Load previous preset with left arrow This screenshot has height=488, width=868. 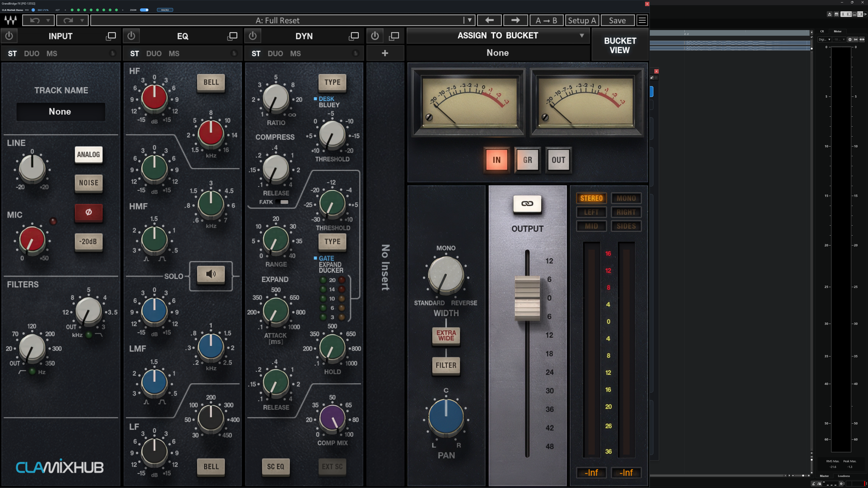pyautogui.click(x=489, y=20)
